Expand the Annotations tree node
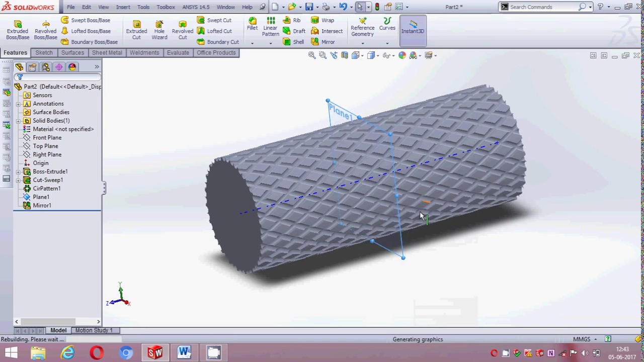Viewport: 644px width, 362px height. click(18, 104)
